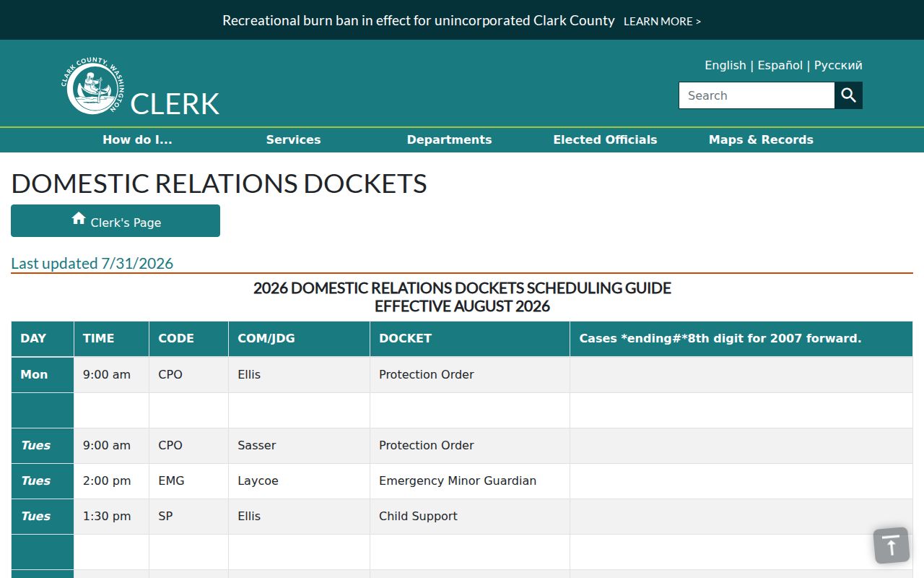Click the LEARN MORE burn ban link
Image resolution: width=924 pixels, height=578 pixels.
click(662, 22)
